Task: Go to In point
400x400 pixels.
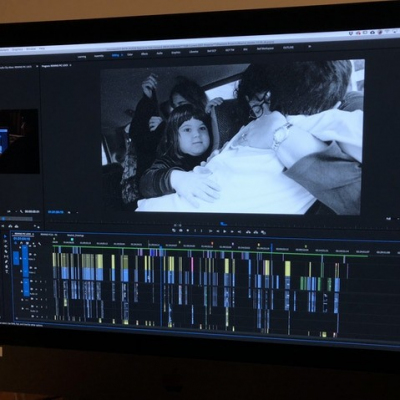Action: click(210, 231)
